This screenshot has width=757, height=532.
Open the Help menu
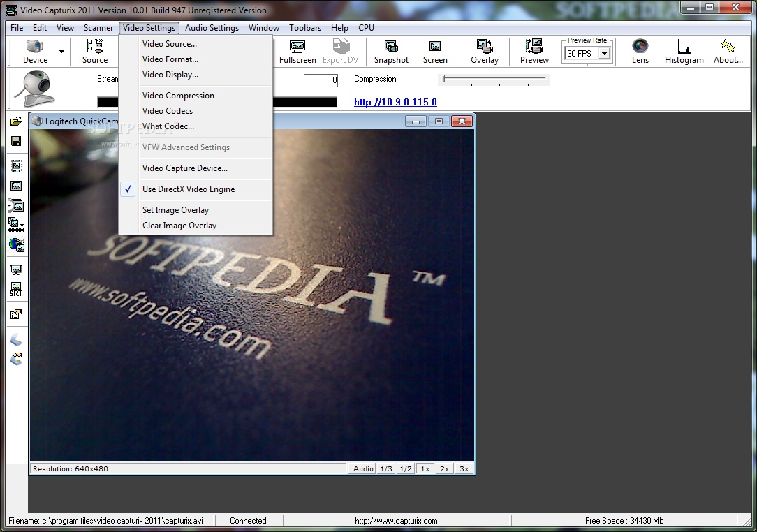[x=339, y=28]
